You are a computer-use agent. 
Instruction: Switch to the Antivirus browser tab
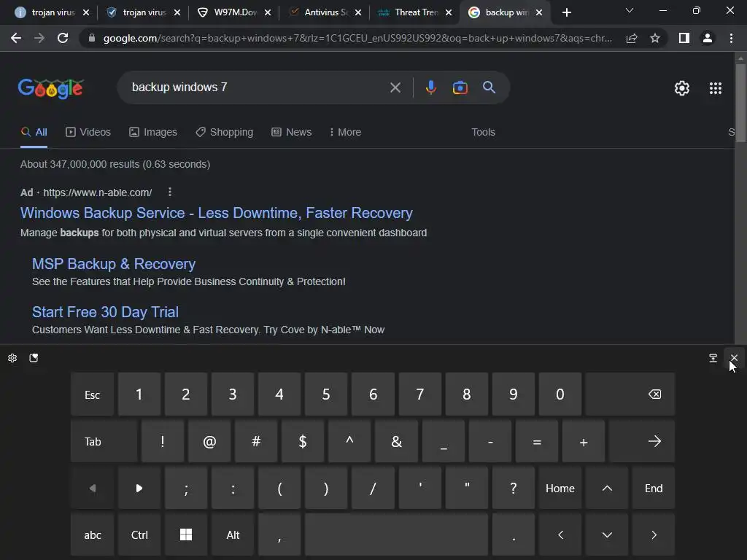[324, 12]
